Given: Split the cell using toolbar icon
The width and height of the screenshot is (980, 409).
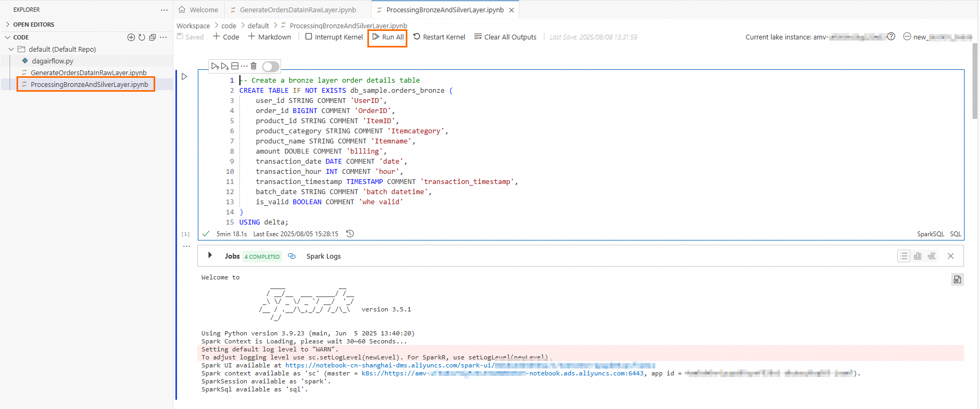Looking at the screenshot, I should 235,66.
